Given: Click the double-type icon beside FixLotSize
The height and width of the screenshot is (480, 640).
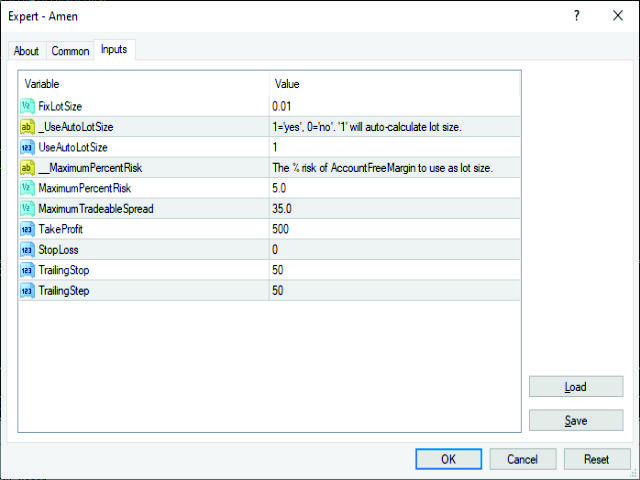Looking at the screenshot, I should [27, 107].
